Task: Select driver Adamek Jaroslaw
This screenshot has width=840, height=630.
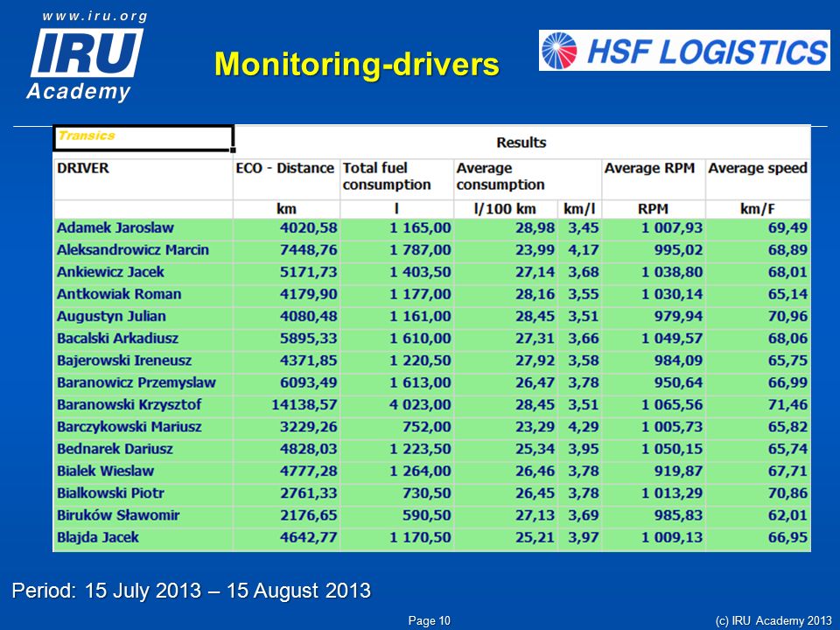Action: (x=115, y=227)
